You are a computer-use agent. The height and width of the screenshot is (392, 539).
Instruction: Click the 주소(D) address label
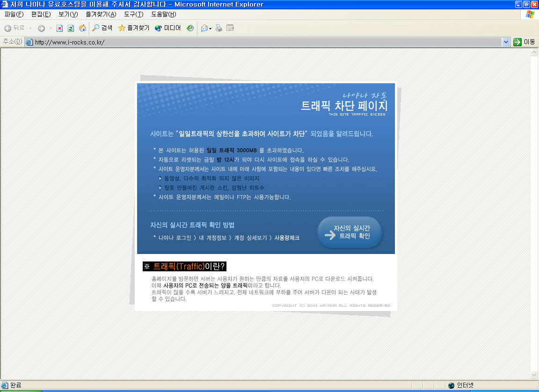12,42
